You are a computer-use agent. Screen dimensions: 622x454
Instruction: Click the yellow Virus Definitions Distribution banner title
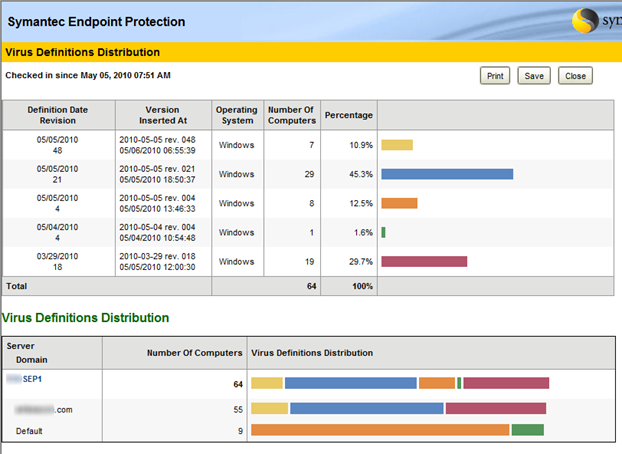83,52
